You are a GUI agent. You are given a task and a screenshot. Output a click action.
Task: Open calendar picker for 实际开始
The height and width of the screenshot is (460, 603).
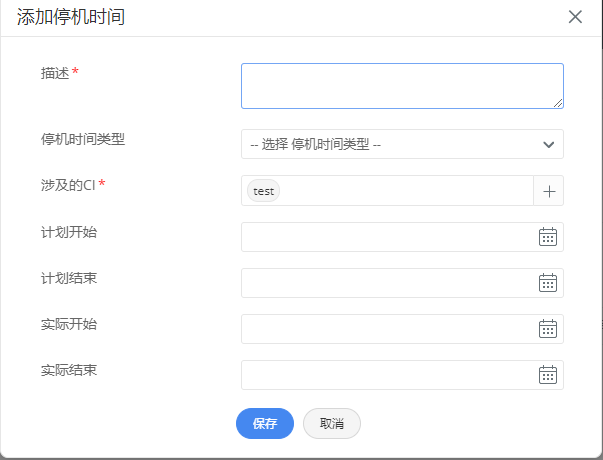(548, 329)
